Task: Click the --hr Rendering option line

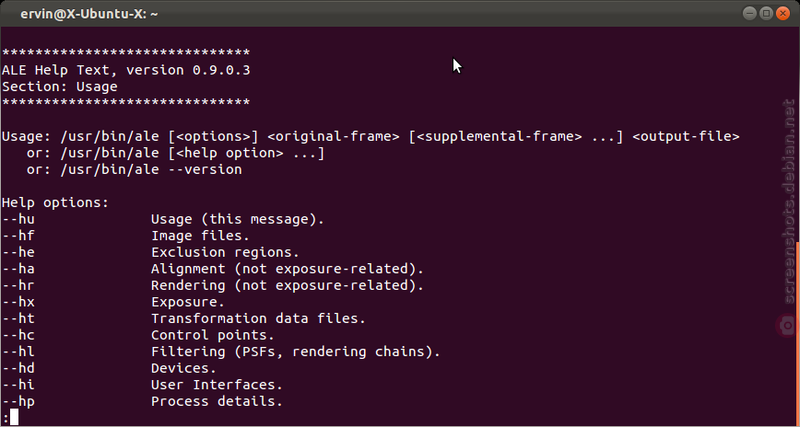Action: [213, 286]
